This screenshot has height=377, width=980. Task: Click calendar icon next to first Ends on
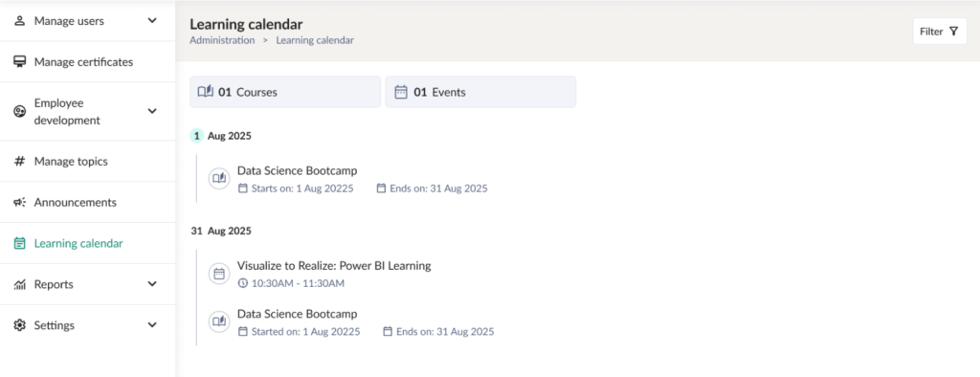pos(381,188)
